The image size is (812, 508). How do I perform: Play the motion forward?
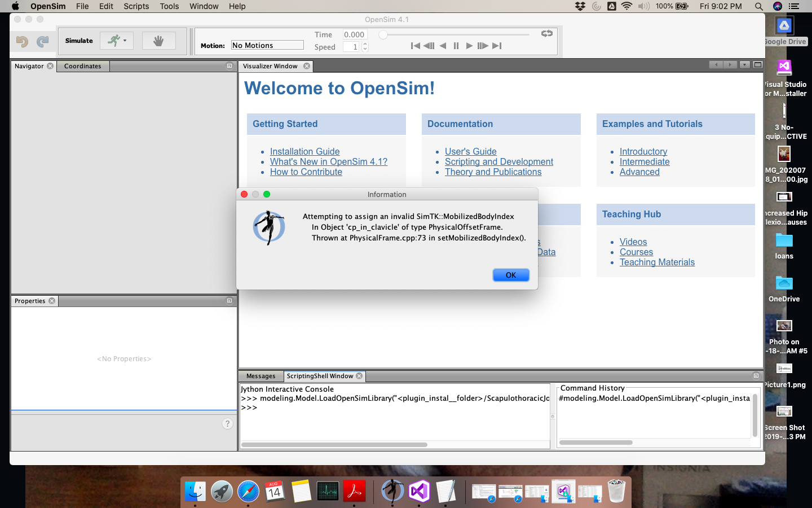point(469,46)
